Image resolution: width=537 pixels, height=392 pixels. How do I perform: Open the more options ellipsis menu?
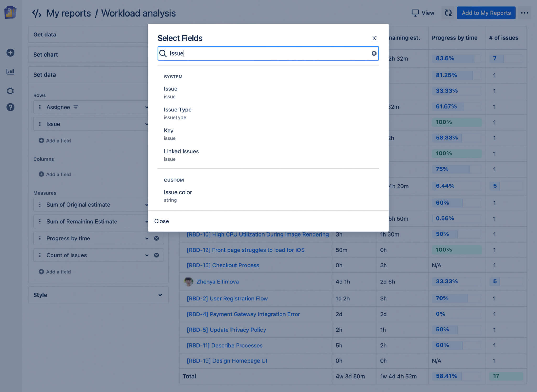click(x=525, y=13)
